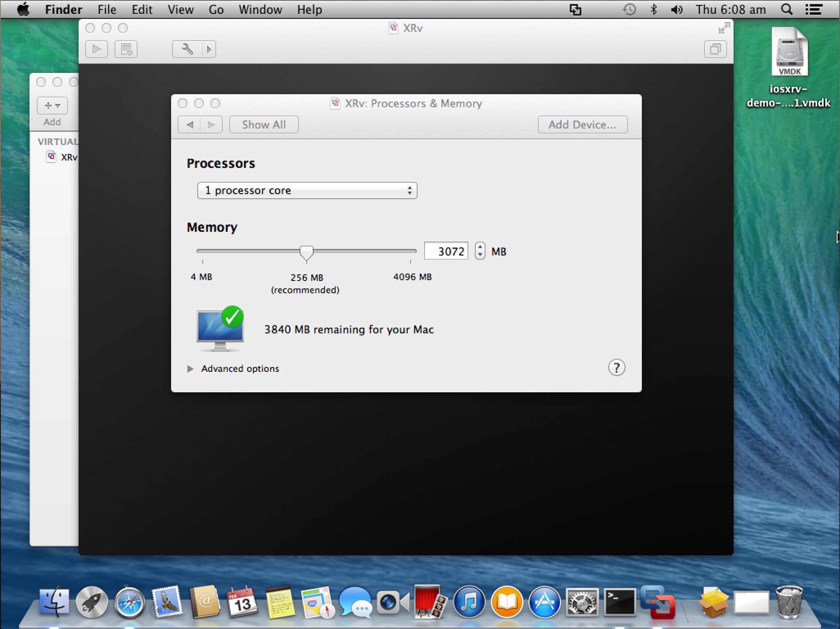The image size is (840, 629).
Task: Open the Trash in the Dock
Action: pyautogui.click(x=789, y=602)
